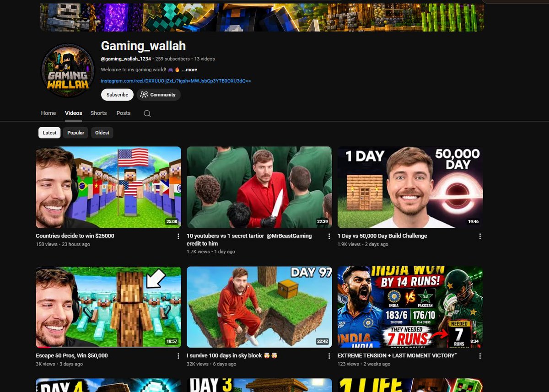Play the DAY 97 sky block thumbnail
The width and height of the screenshot is (549, 392).
[259, 307]
